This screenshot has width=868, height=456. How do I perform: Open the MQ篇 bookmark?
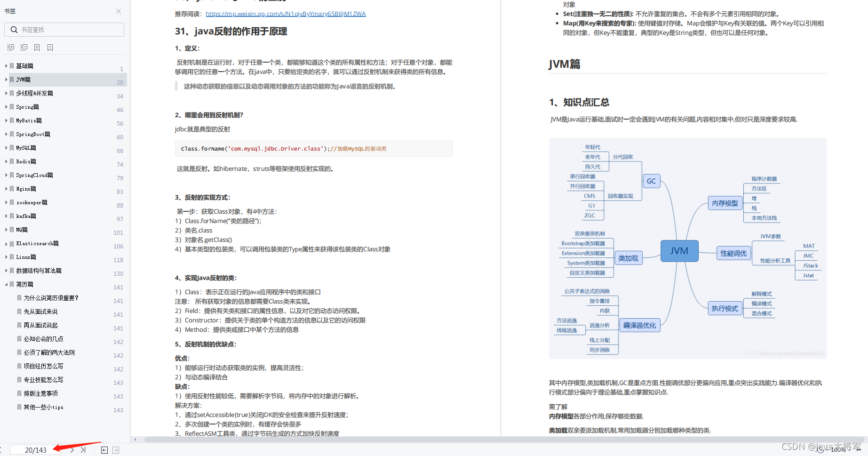pyautogui.click(x=22, y=230)
